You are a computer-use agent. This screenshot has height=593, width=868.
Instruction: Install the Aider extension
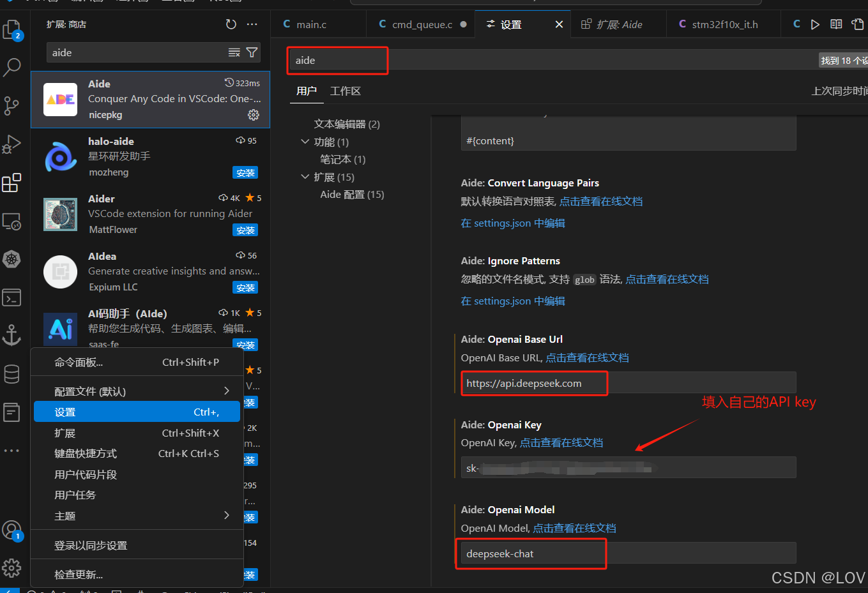(245, 230)
